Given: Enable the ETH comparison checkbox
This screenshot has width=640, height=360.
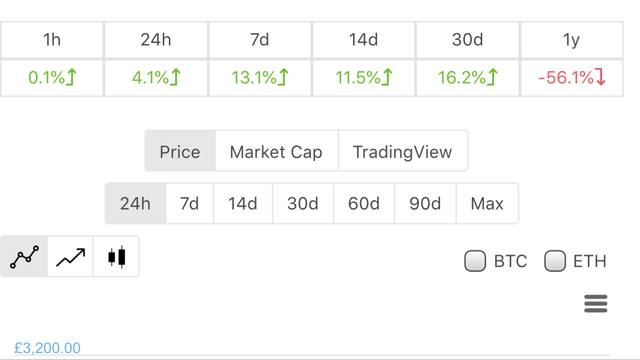Looking at the screenshot, I should [555, 261].
